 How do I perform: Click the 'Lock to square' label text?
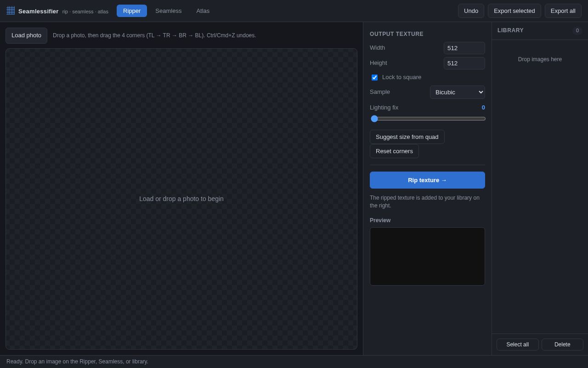coord(401,77)
